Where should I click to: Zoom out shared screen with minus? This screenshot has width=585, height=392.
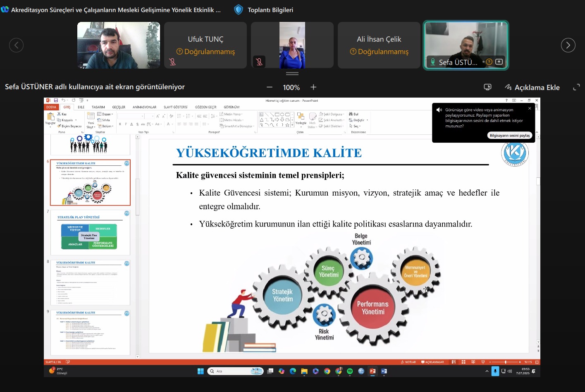270,87
